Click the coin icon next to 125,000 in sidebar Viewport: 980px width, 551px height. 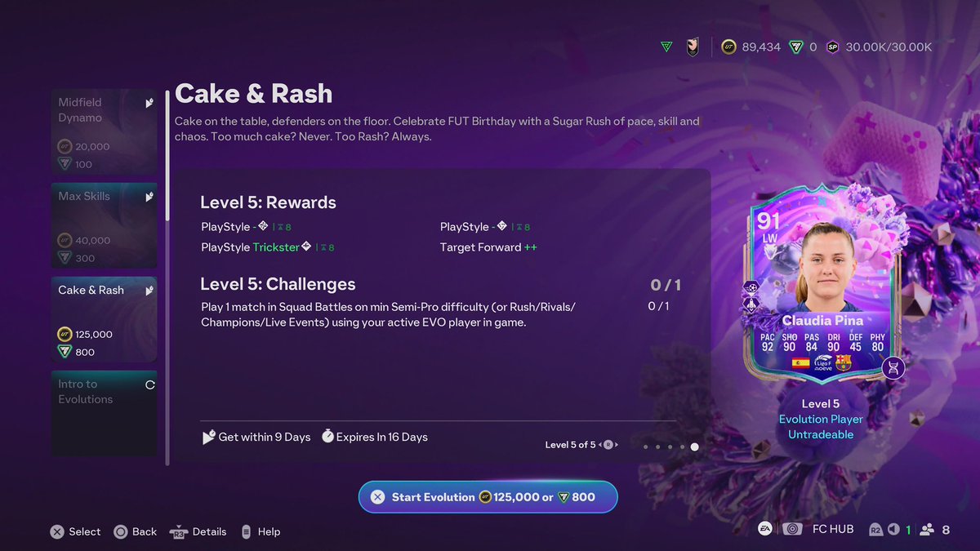click(x=65, y=334)
